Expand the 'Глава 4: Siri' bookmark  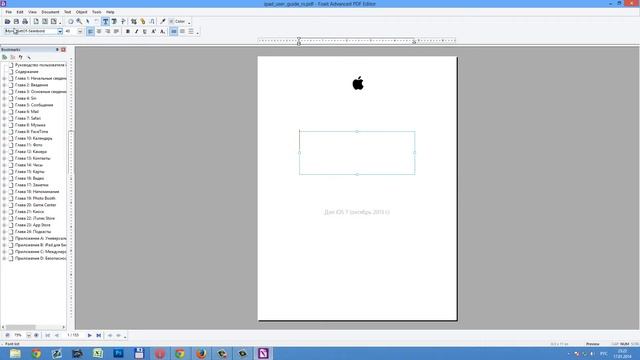4,98
